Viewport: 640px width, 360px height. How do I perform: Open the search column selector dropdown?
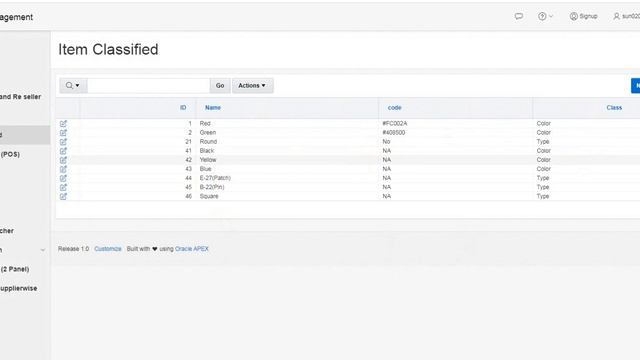coord(73,85)
